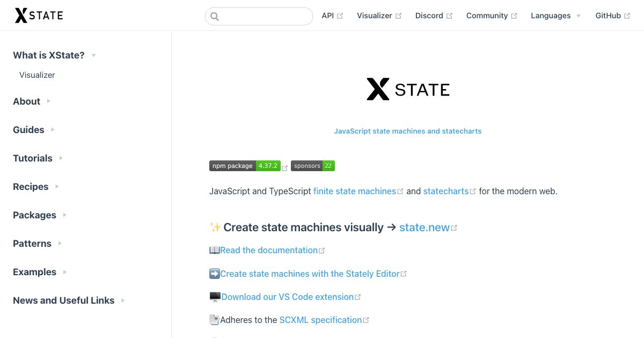The width and height of the screenshot is (644, 338).
Task: Click the sponsors 22 badge
Action: tap(313, 166)
